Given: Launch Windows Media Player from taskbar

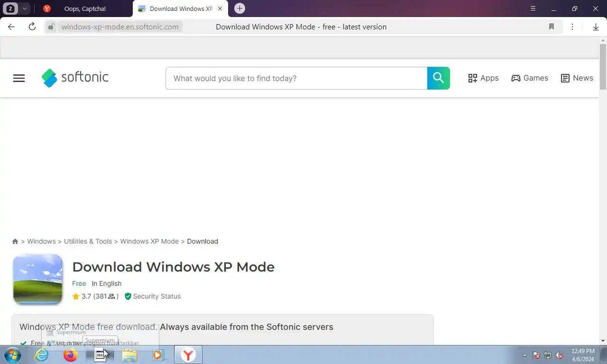Looking at the screenshot, I should (158, 355).
